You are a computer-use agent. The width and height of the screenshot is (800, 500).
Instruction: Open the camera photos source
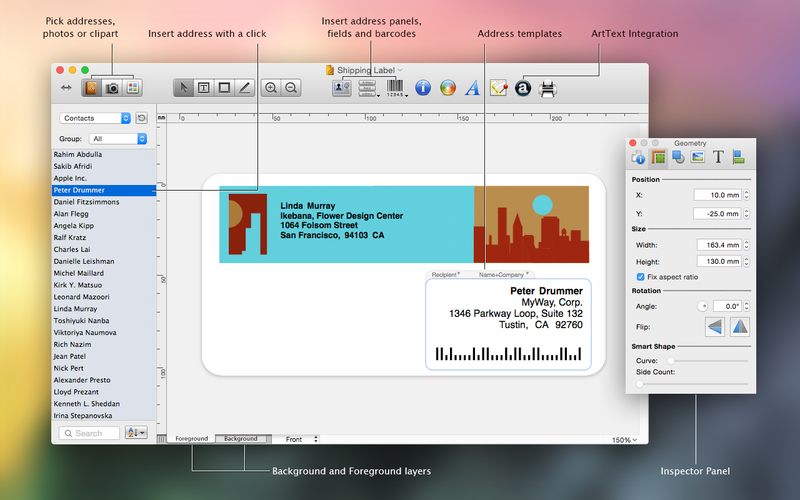[113, 88]
